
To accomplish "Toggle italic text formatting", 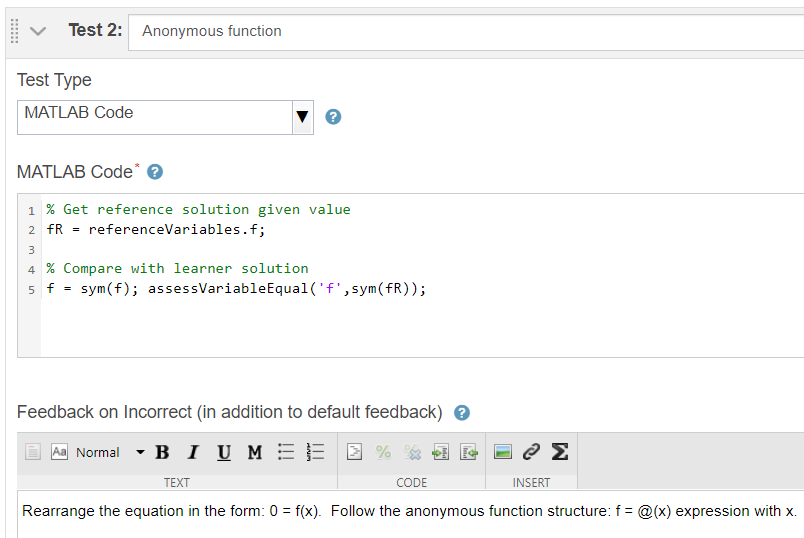I will [194, 452].
